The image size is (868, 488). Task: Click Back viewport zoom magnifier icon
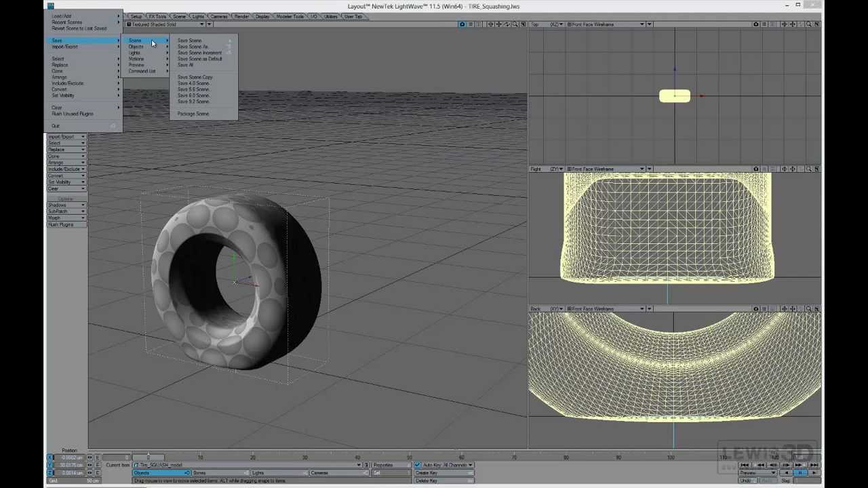coord(809,308)
